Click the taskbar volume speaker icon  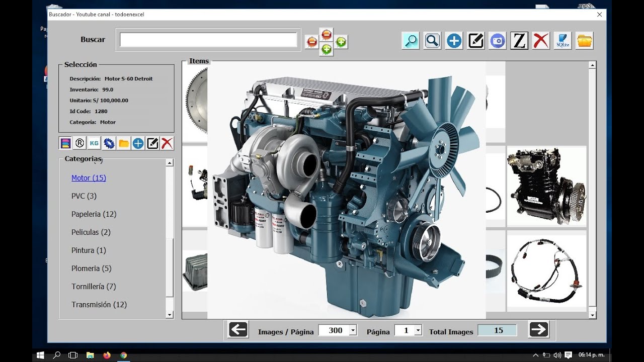point(557,355)
